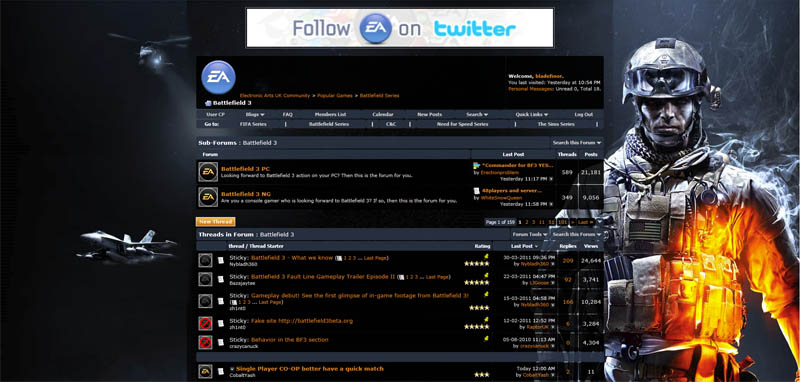Expand Search this Forum in Threads header

pyautogui.click(x=577, y=234)
